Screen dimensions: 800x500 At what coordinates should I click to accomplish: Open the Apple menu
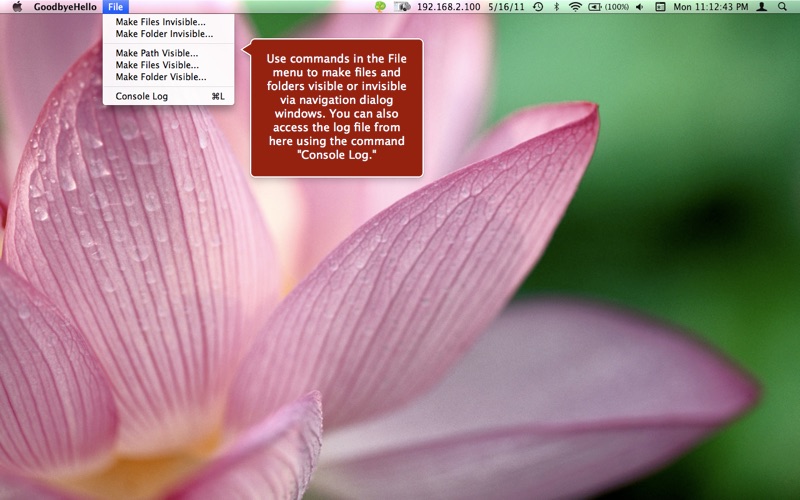click(17, 7)
